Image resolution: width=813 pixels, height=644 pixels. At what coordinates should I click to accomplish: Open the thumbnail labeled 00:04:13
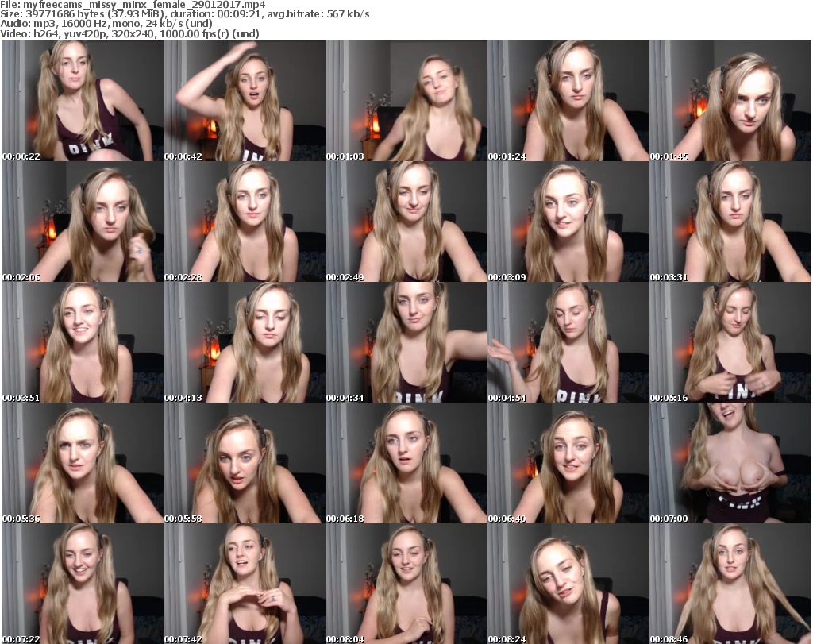244,342
